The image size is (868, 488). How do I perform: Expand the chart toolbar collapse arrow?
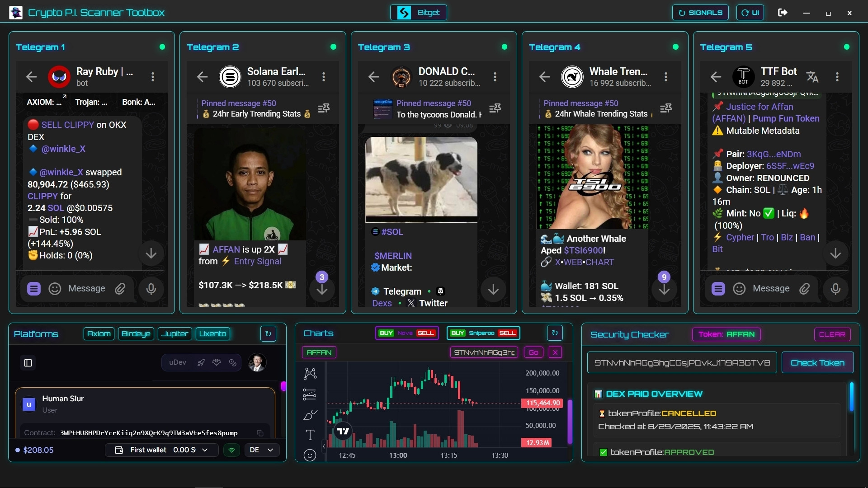point(324,446)
